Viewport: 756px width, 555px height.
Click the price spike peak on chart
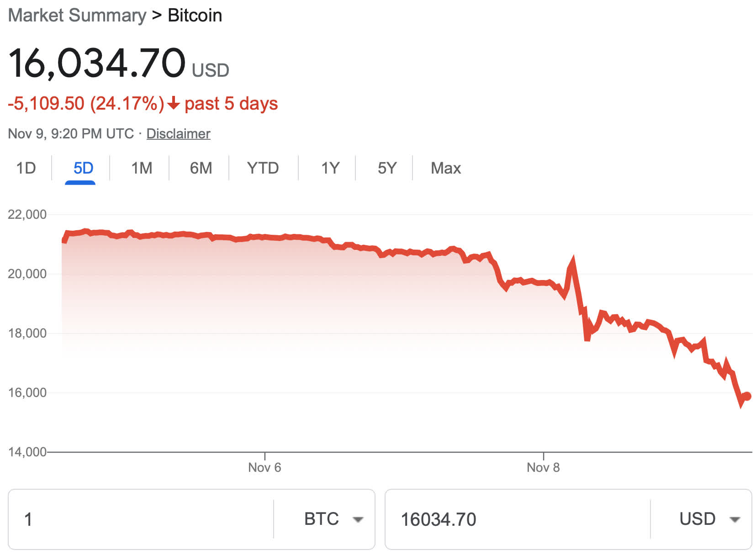point(572,261)
